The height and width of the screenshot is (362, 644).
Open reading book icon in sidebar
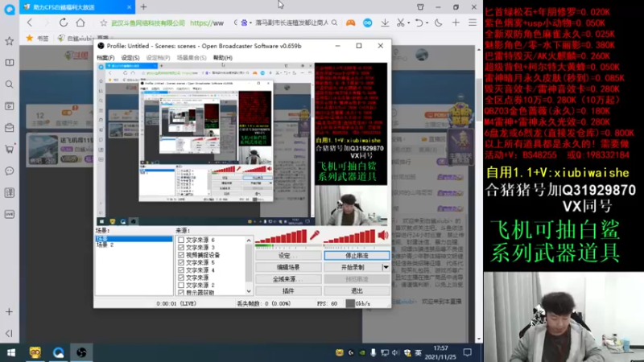pos(9,63)
